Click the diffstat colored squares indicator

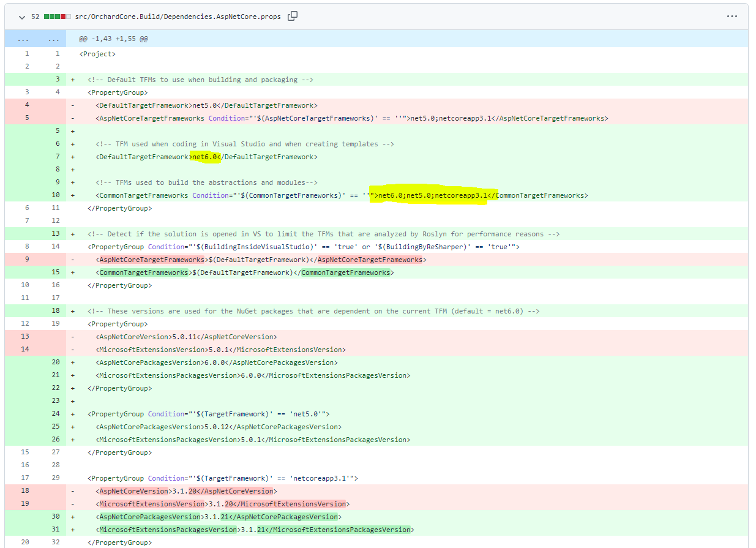pyautogui.click(x=58, y=17)
